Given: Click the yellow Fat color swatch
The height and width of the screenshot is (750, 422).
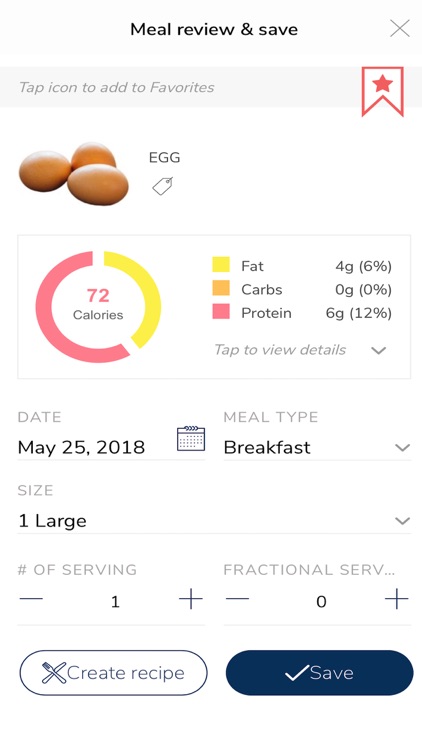Looking at the screenshot, I should point(221,265).
